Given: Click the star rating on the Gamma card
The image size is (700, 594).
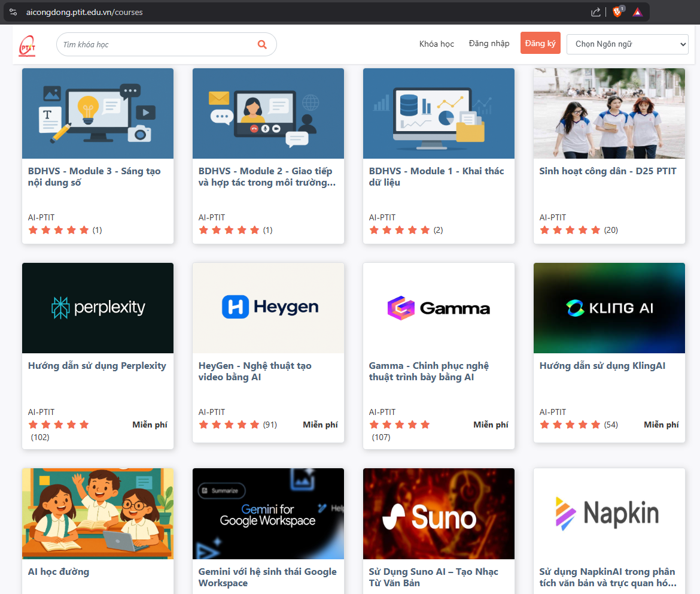Looking at the screenshot, I should tap(400, 425).
